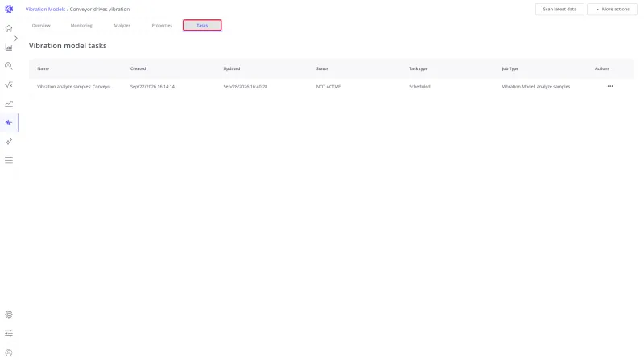This screenshot has height=362, width=644.
Task: Click the created date Sep/22/2026 cell
Action: [x=152, y=87]
